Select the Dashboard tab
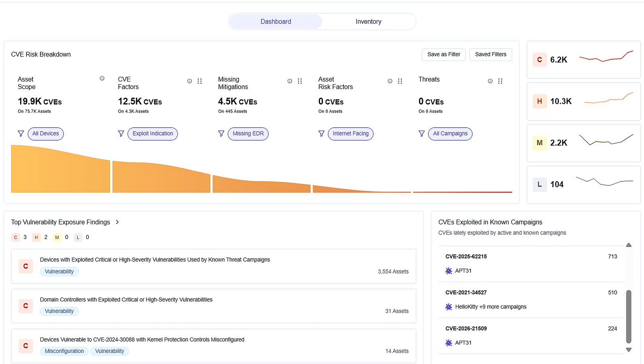The width and height of the screenshot is (644, 364). [276, 22]
